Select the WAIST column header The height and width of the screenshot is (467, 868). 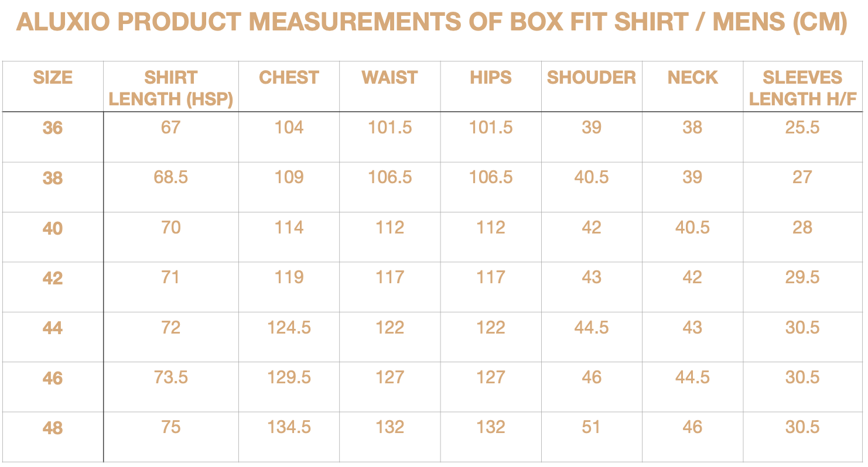tap(390, 78)
